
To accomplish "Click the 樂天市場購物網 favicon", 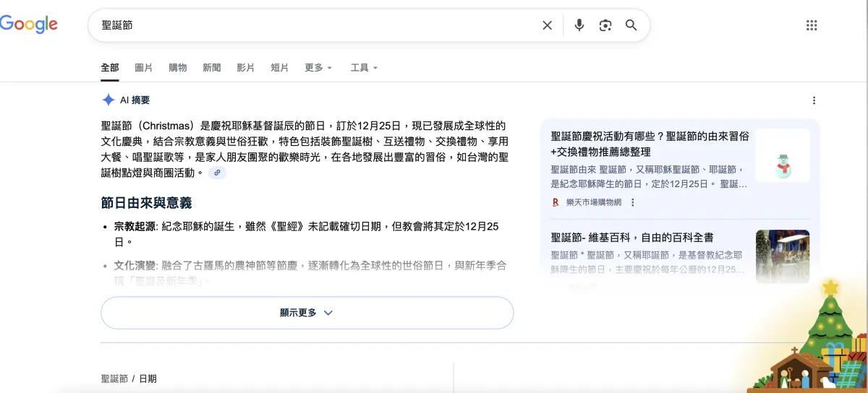I will 556,202.
